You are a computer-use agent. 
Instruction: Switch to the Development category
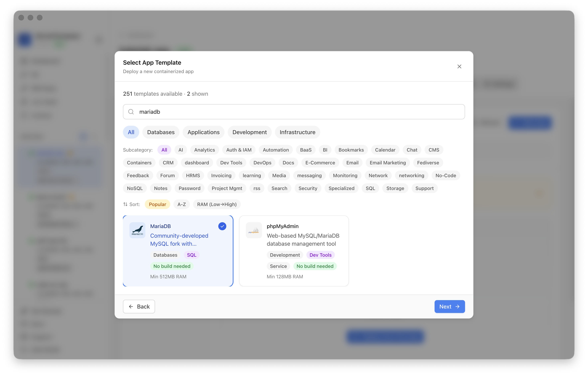[x=250, y=132]
